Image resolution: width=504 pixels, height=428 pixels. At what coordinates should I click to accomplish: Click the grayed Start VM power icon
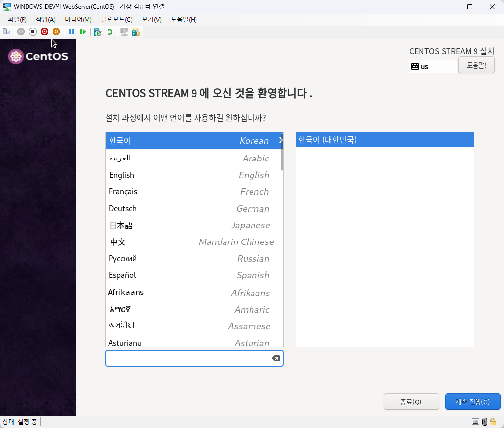(x=21, y=32)
